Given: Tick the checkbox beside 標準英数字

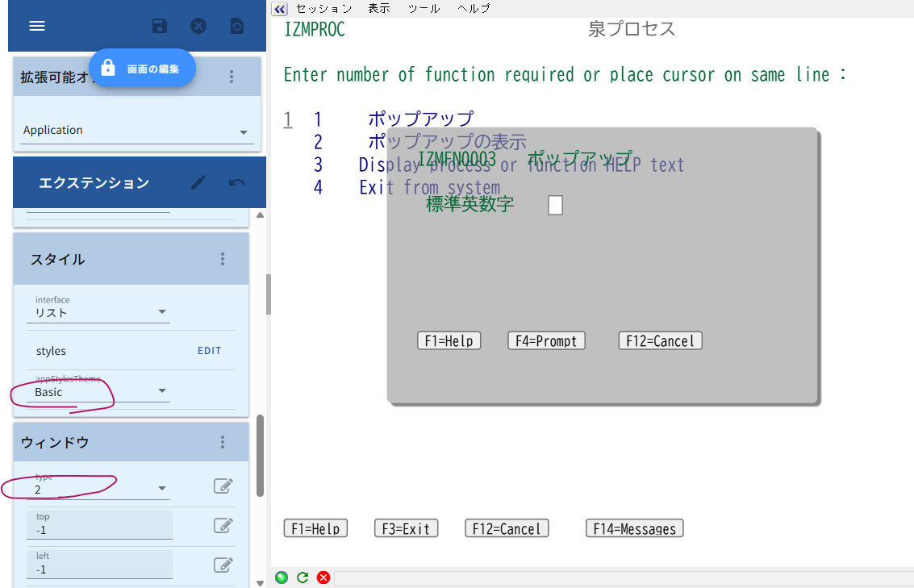Looking at the screenshot, I should pos(554,206).
